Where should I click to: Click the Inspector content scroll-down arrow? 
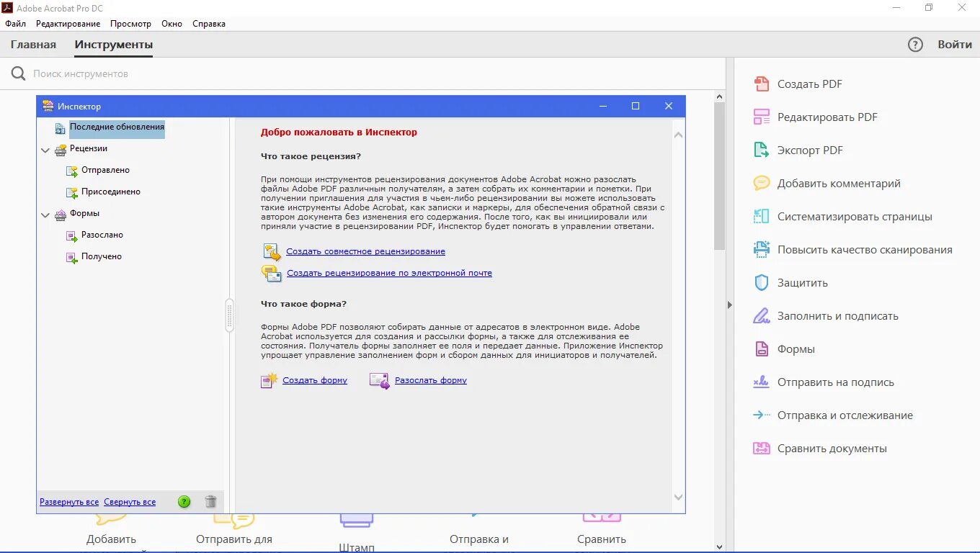point(678,497)
